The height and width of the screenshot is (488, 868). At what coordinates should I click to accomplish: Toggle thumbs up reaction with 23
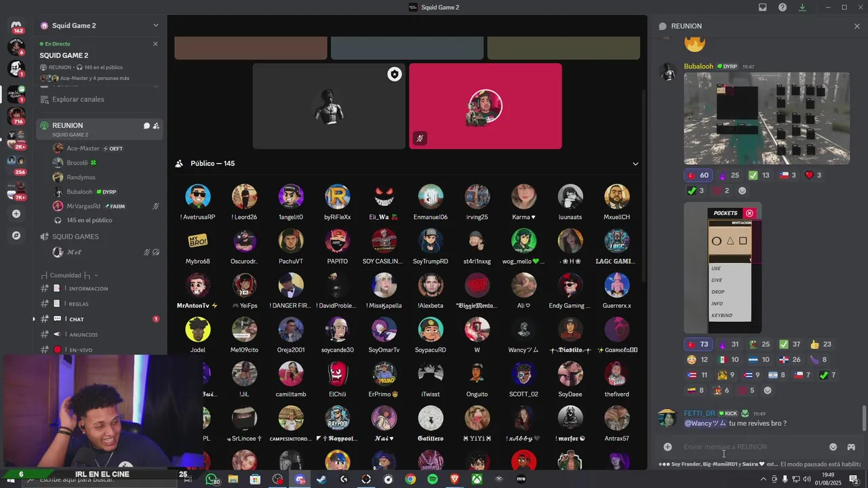[x=821, y=344]
